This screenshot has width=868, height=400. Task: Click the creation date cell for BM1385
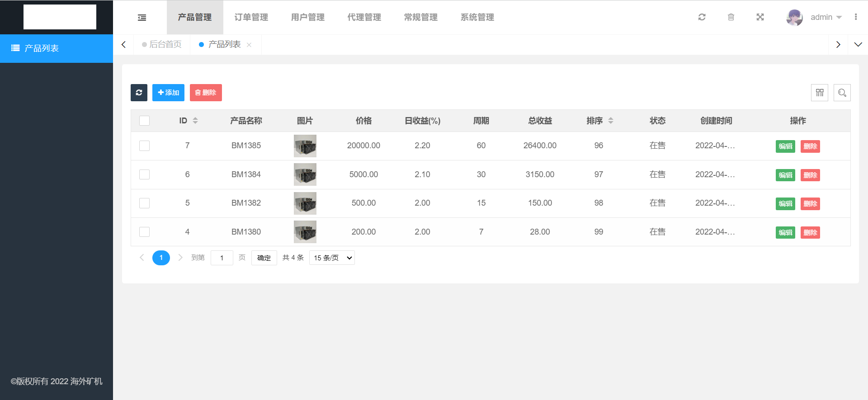pyautogui.click(x=715, y=146)
